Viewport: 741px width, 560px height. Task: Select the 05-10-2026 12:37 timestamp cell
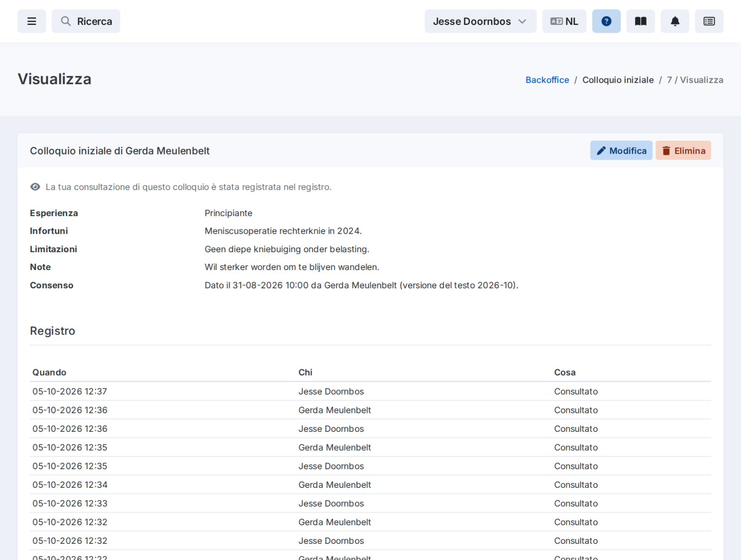tap(69, 392)
